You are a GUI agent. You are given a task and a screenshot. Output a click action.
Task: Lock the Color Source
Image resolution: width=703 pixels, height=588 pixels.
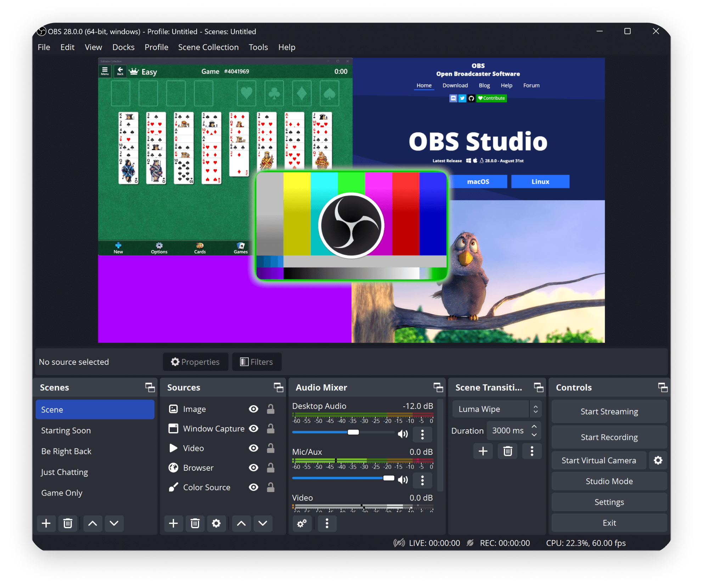[x=271, y=487]
